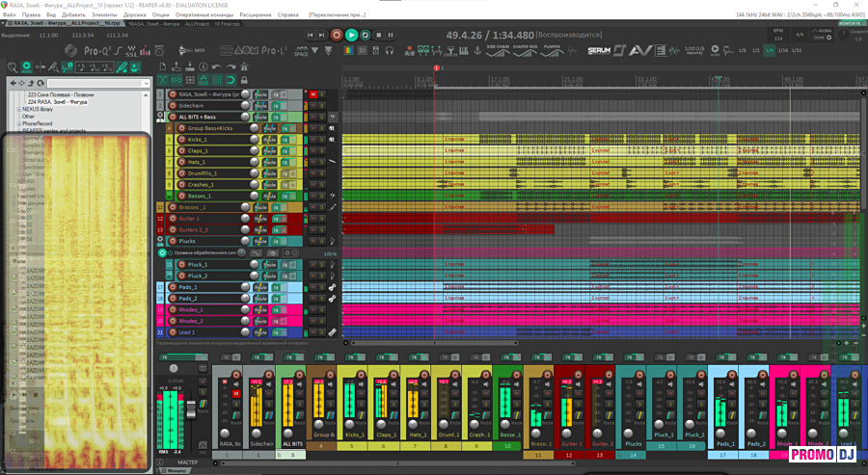Click the Record button in transport
This screenshot has height=475, width=868.
337,35
